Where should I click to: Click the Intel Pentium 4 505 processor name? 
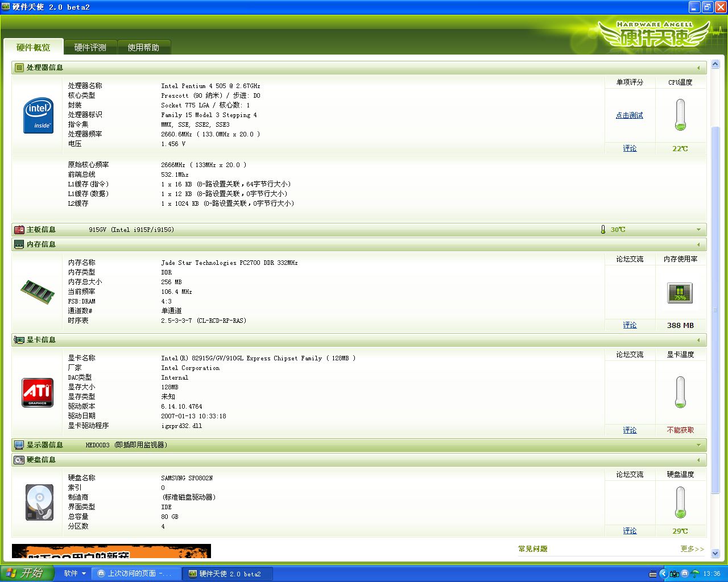[x=210, y=86]
